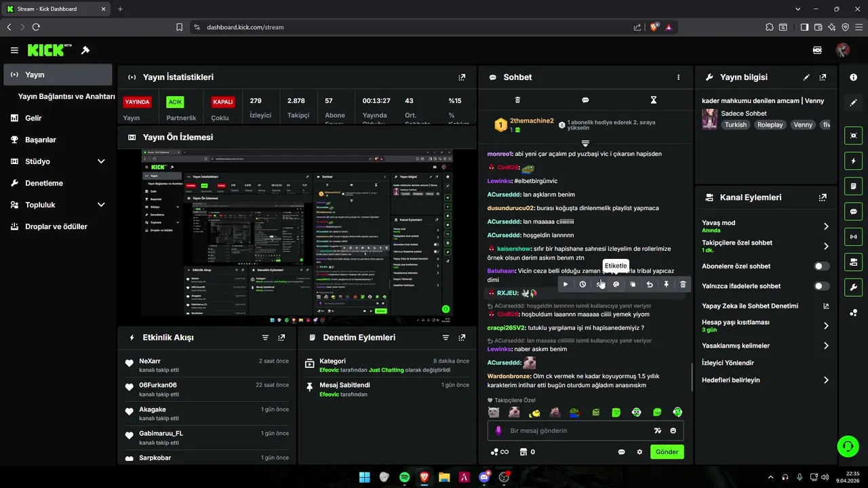Screen dimensions: 868x488
Task: Collapse the pinned leaderboard arrow in chat
Action: click(585, 143)
